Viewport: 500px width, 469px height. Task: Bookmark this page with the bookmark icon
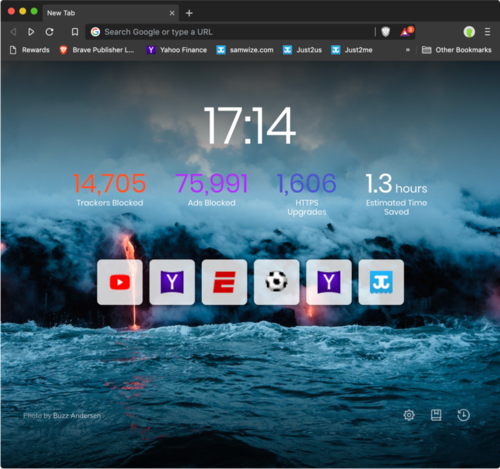click(75, 32)
